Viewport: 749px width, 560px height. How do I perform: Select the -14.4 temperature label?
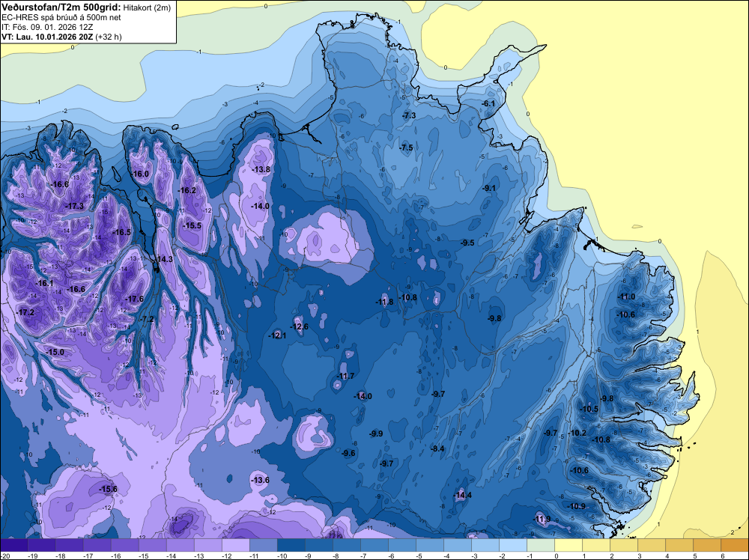coord(462,495)
